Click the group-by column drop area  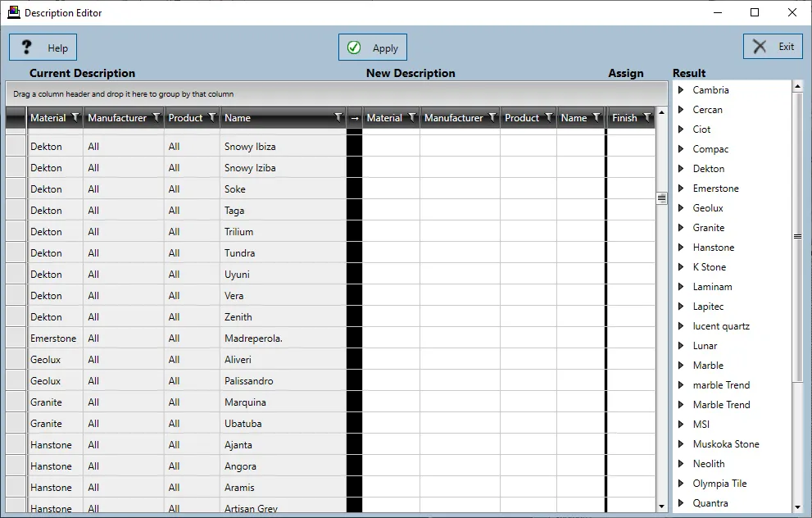point(337,93)
